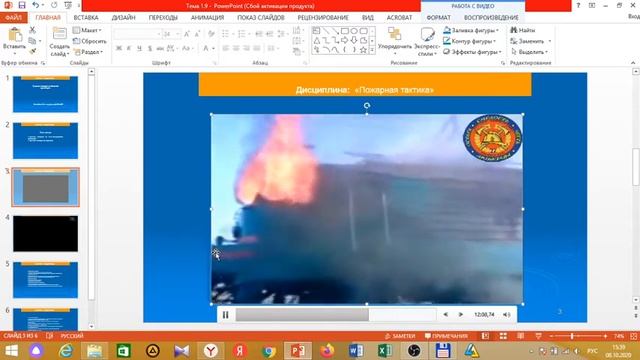Open the Select (Выделить) dropdown
The height and width of the screenshot is (360, 640).
pos(529,52)
